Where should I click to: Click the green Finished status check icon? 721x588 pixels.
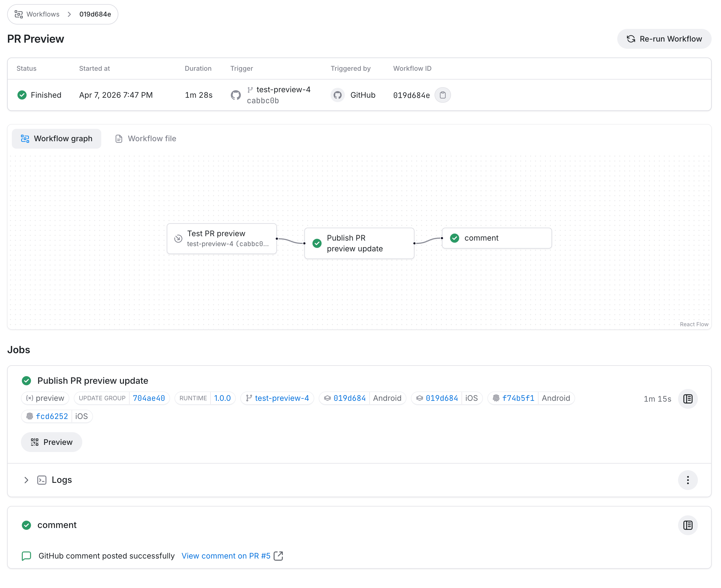pyautogui.click(x=22, y=95)
